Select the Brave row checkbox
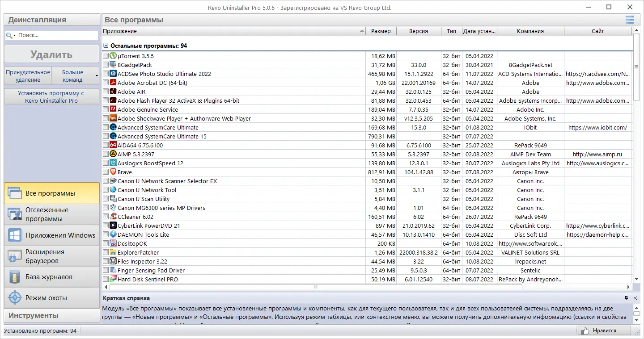This screenshot has width=644, height=339. coord(106,172)
